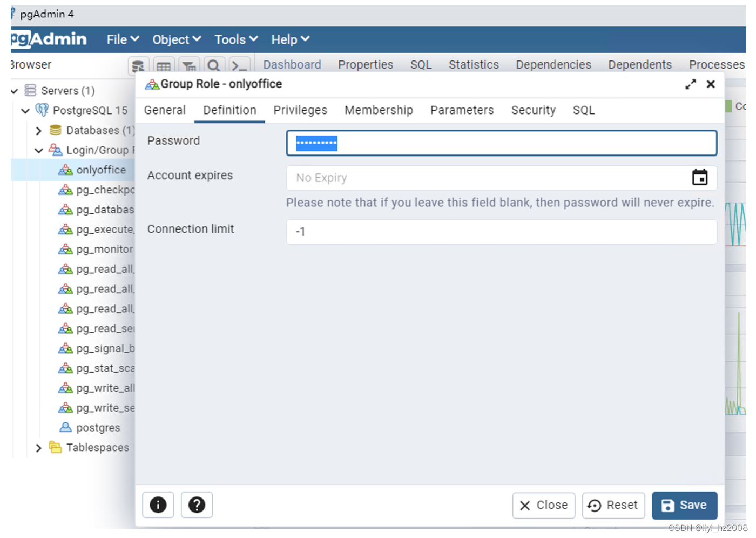Click the View Data table icon in Browser toolbar

click(164, 66)
